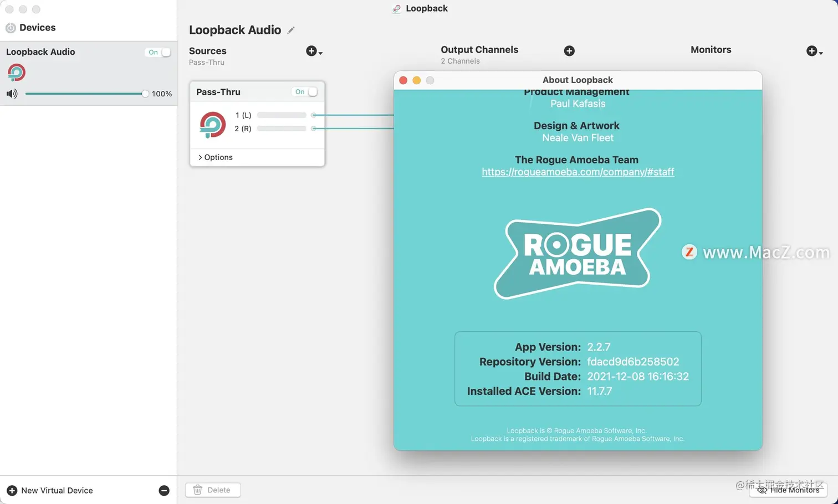838x504 pixels.
Task: Click the Output Channels heading
Action: pos(479,50)
